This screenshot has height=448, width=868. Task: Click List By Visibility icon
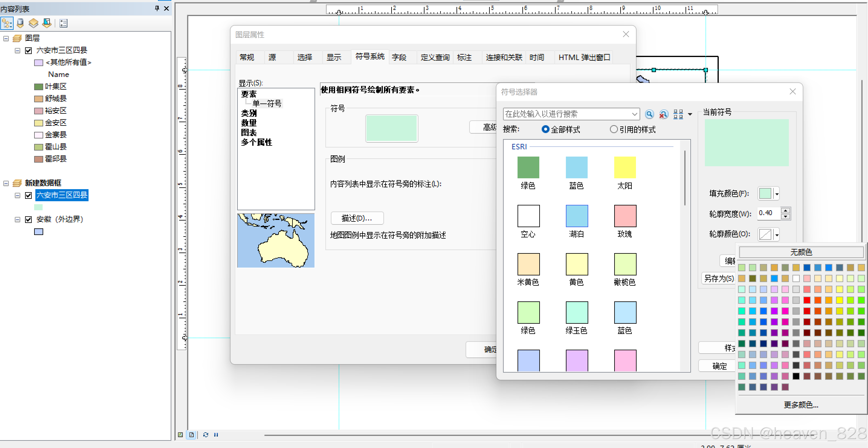(33, 23)
